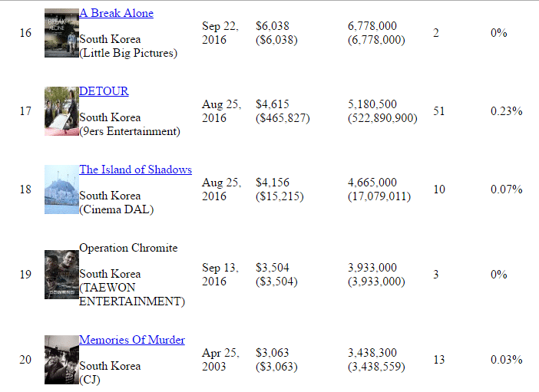Open The Island of Shadows link
539x392 pixels.
[135, 170]
